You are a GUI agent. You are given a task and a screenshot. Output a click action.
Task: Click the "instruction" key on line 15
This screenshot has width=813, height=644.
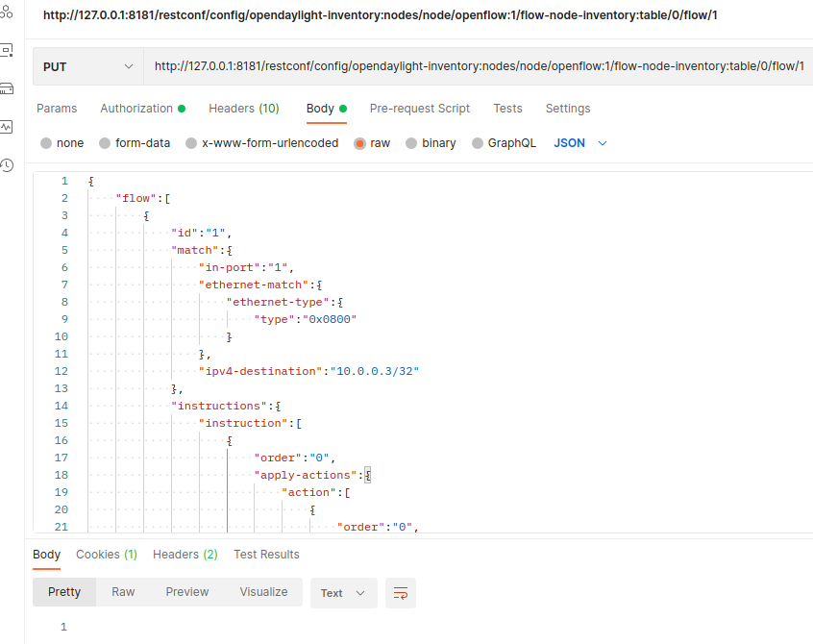pyautogui.click(x=244, y=423)
